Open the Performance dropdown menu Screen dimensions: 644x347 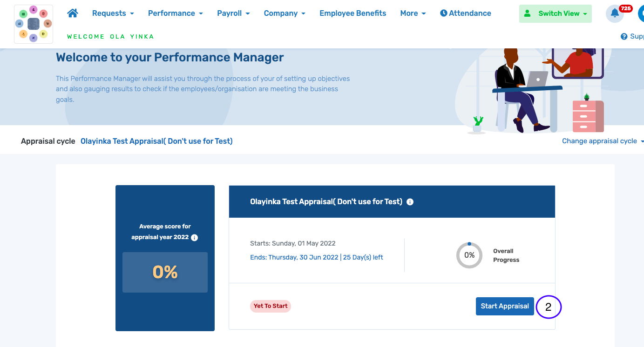click(175, 13)
